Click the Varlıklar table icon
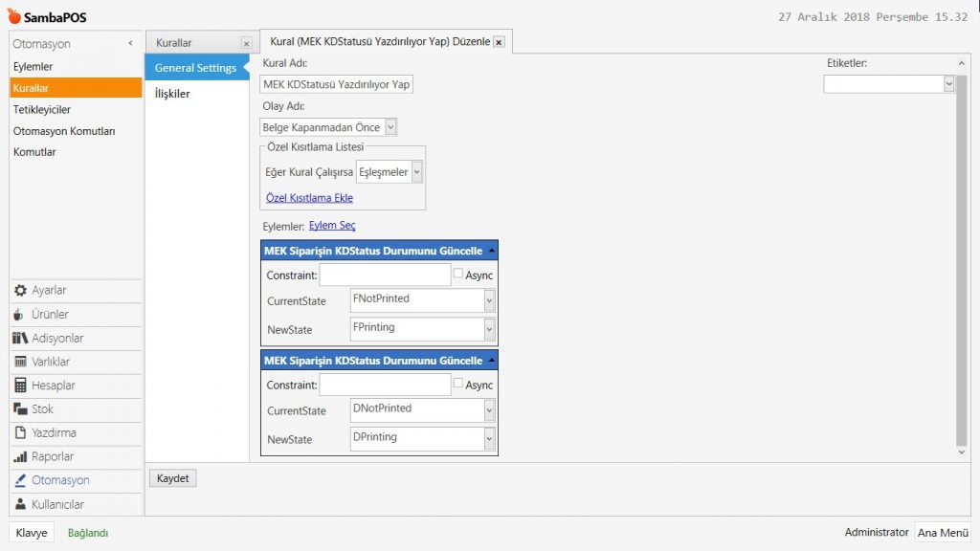 (21, 363)
